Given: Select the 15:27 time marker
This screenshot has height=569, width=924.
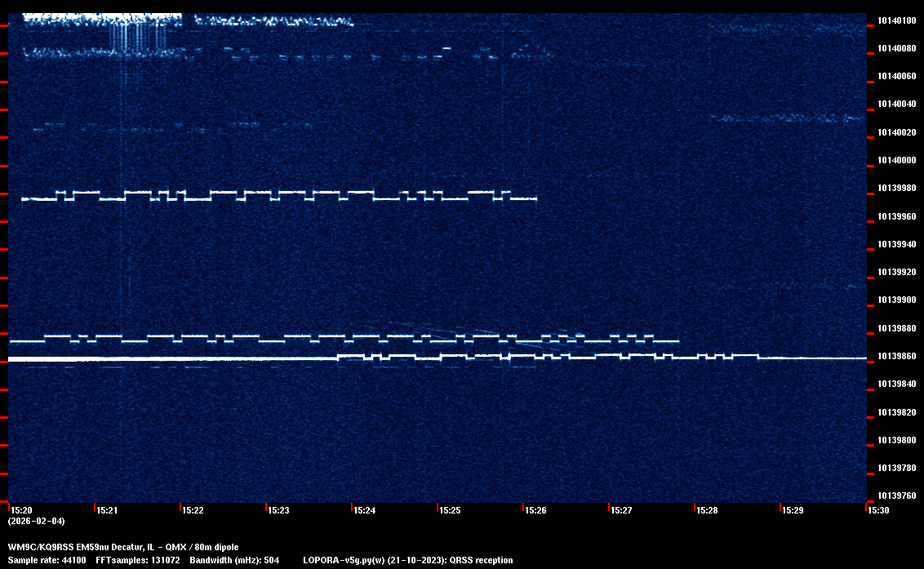Looking at the screenshot, I should pos(622,510).
